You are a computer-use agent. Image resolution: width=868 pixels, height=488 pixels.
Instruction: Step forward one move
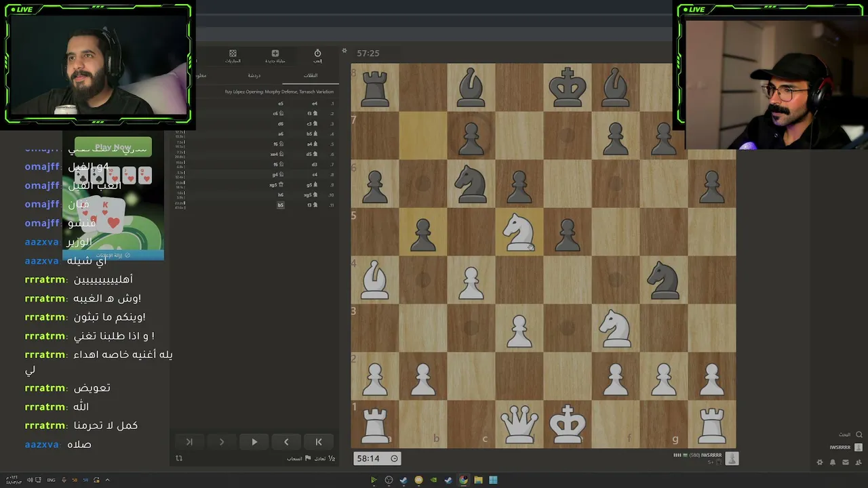click(x=222, y=442)
